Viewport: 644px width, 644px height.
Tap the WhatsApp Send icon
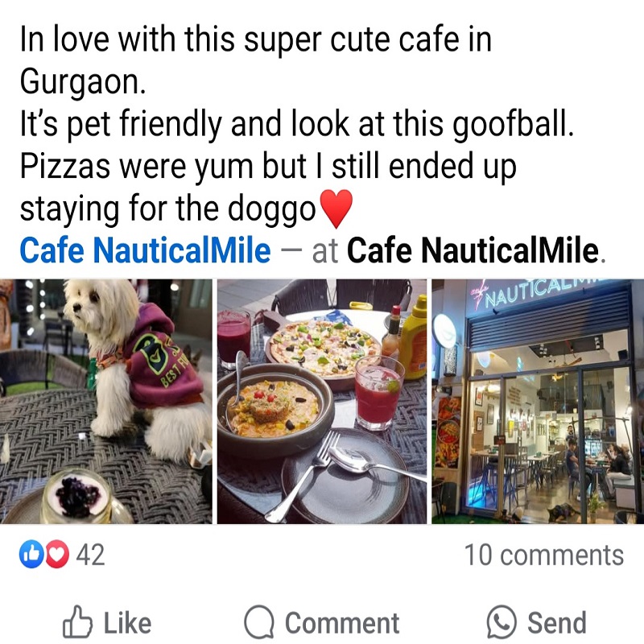click(502, 621)
